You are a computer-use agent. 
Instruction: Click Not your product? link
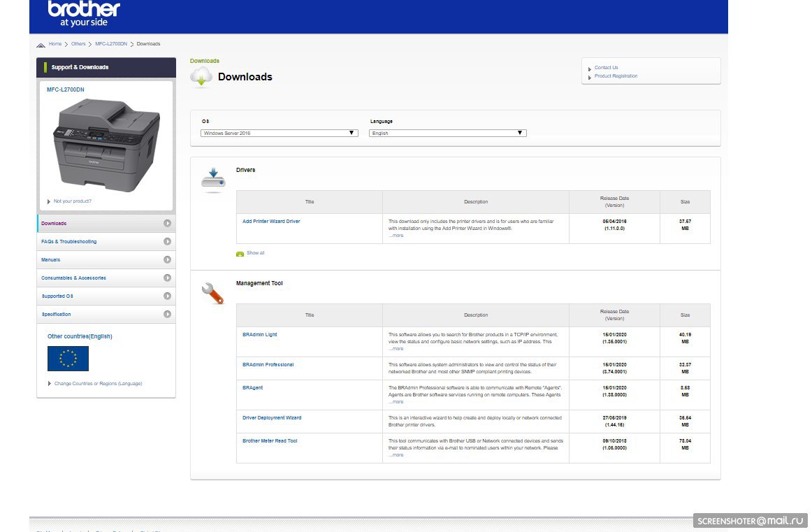point(73,201)
